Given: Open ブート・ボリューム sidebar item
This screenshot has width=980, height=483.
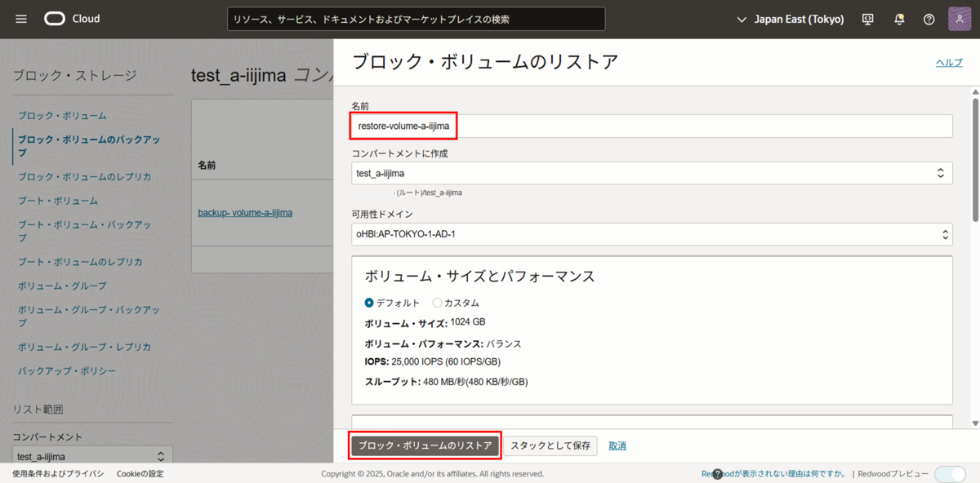Looking at the screenshot, I should point(58,201).
